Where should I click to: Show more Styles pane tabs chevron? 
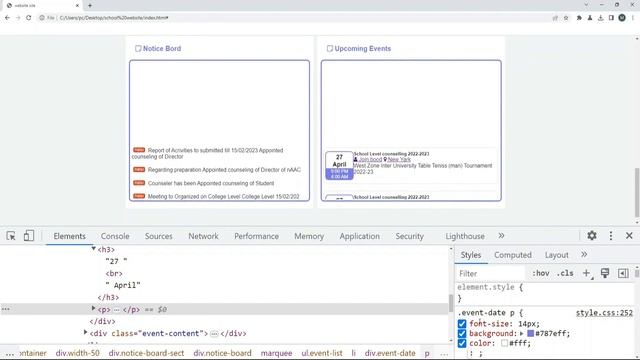(x=584, y=254)
